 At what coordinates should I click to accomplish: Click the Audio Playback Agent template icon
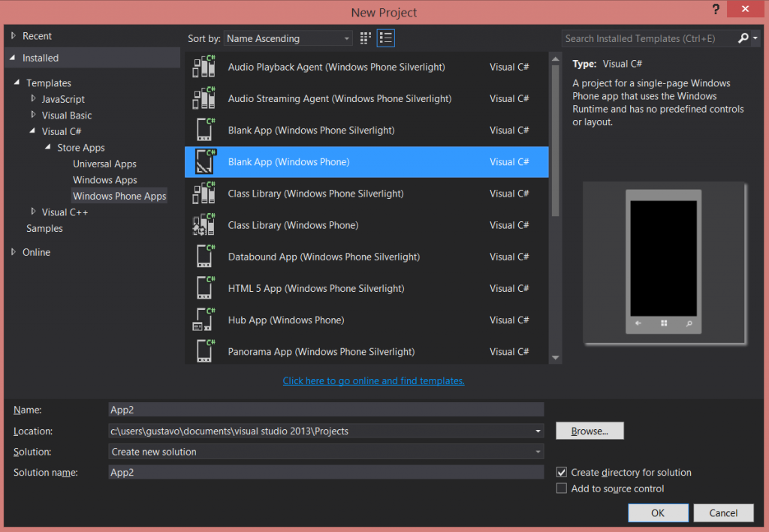click(204, 67)
